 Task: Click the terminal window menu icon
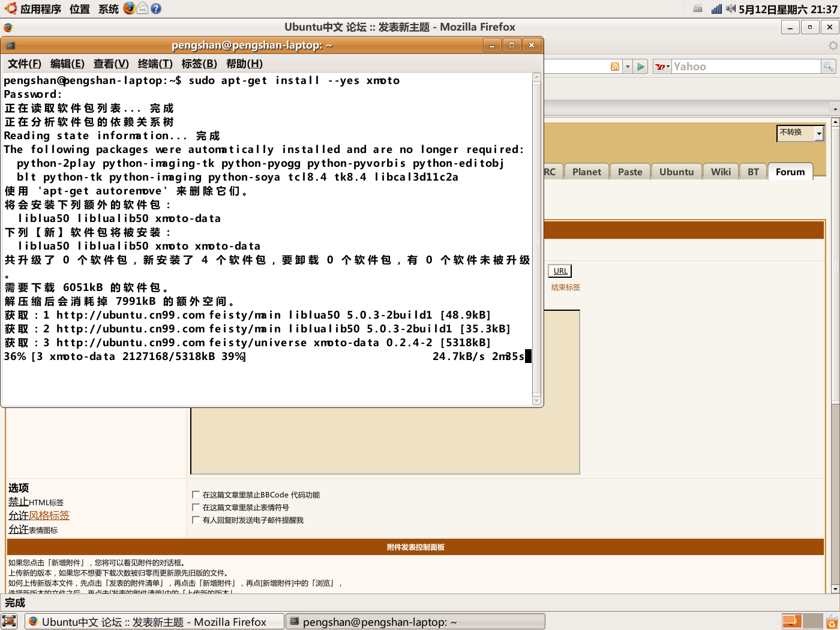(x=10, y=45)
